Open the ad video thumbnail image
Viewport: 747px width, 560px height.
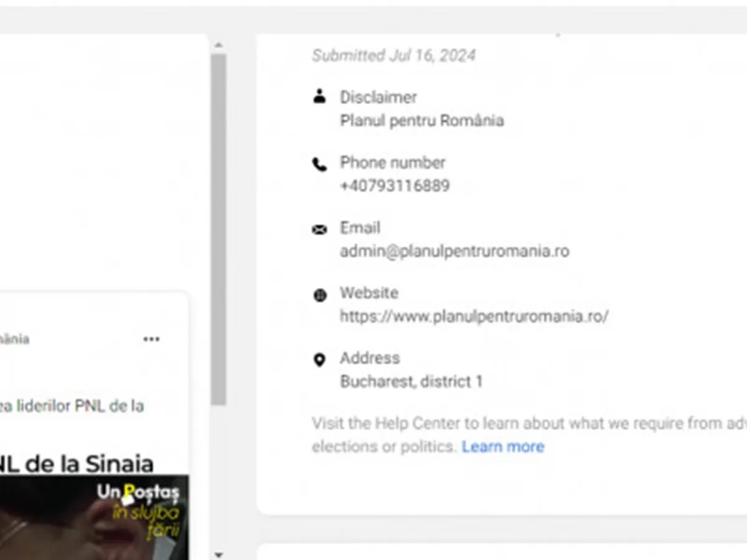click(x=93, y=516)
